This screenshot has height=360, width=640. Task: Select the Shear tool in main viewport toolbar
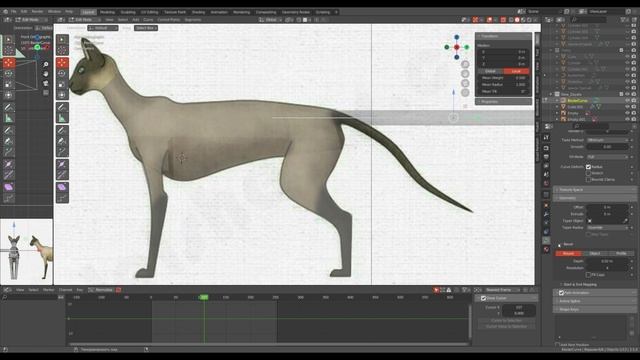point(62,187)
